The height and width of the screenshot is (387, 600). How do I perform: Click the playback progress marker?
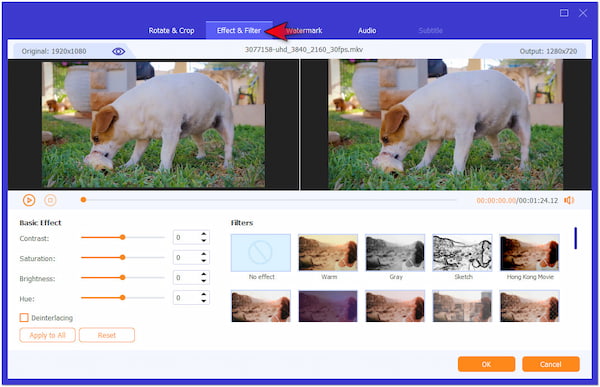pos(83,199)
